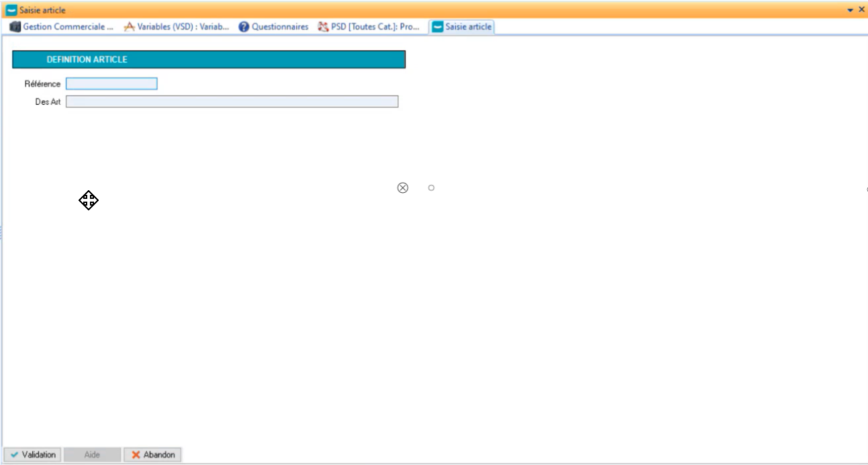Go to the Questionnaires tab
The width and height of the screenshot is (868, 465).
280,27
